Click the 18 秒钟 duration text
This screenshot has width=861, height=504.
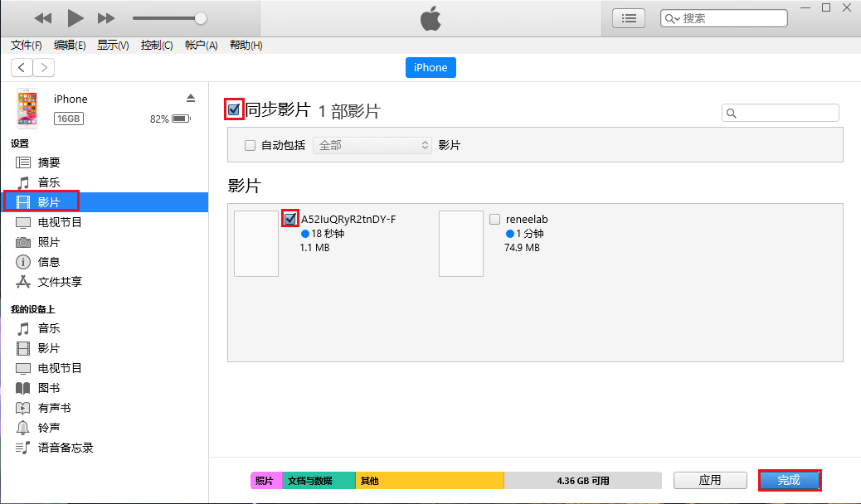[x=328, y=233]
